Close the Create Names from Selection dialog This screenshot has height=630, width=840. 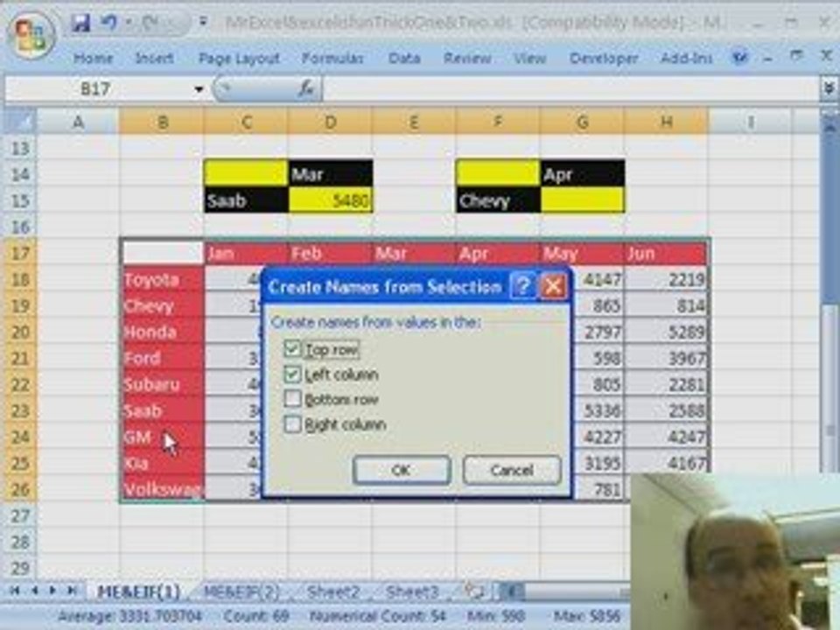553,287
